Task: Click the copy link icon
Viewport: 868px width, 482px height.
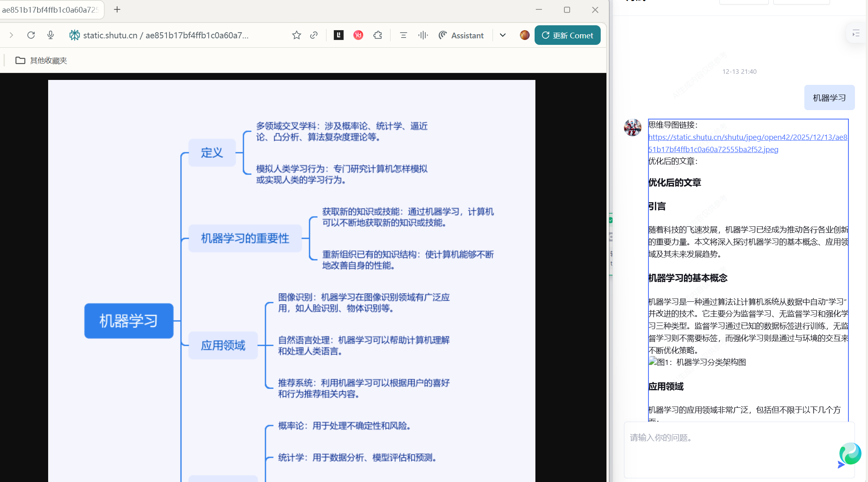Action: coord(314,35)
